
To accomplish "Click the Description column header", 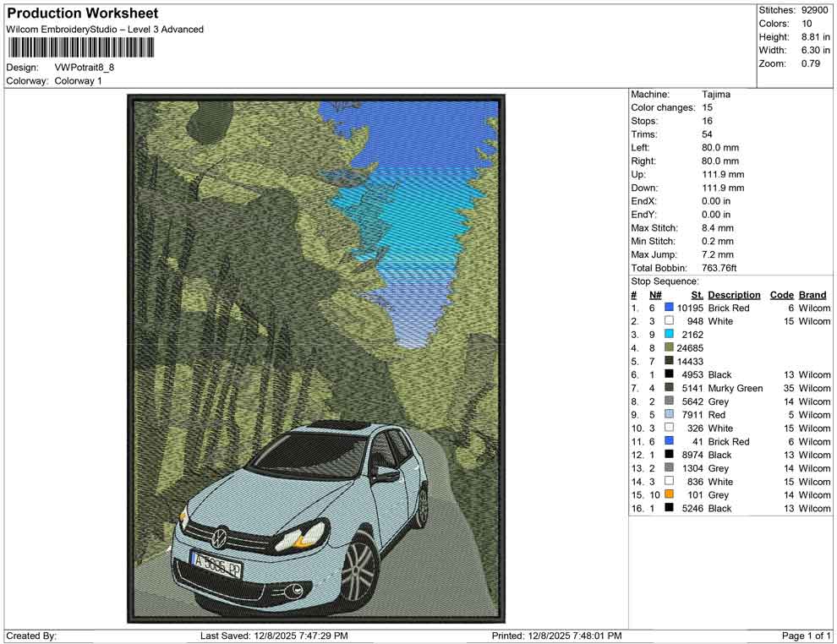I will (x=733, y=294).
